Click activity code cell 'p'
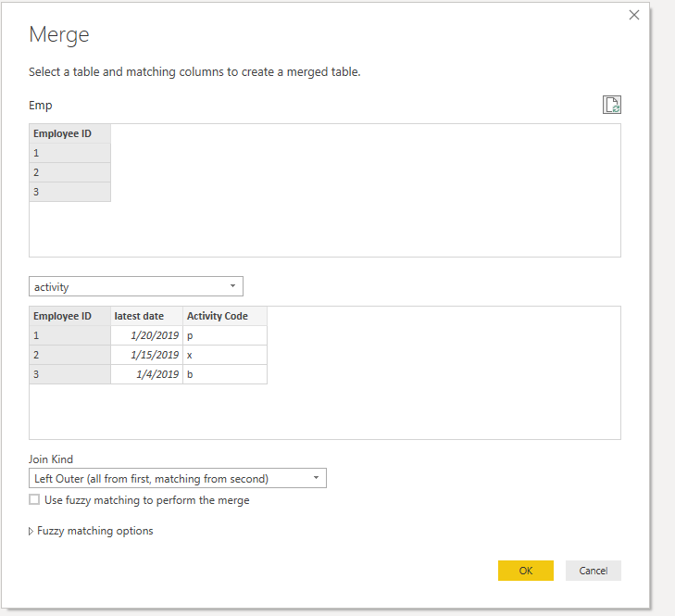 (225, 335)
